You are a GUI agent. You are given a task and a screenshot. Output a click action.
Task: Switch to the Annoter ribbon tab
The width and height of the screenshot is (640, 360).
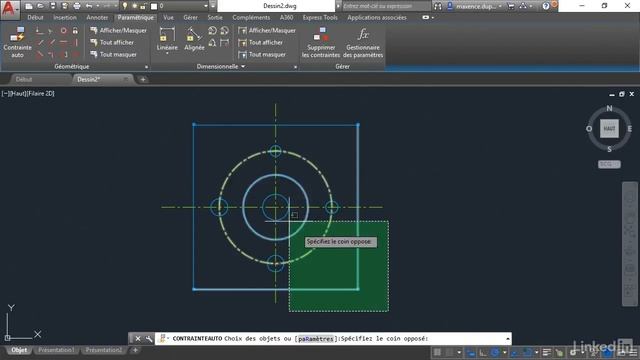point(97,18)
